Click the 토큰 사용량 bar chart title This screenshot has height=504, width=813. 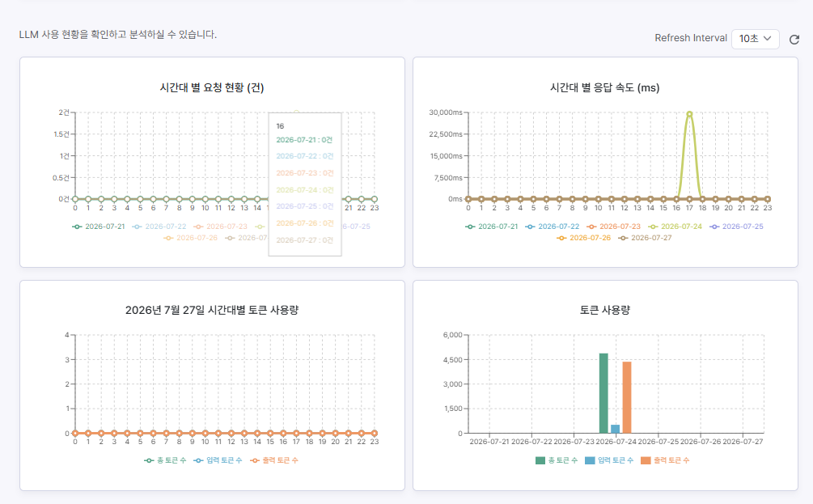(605, 310)
